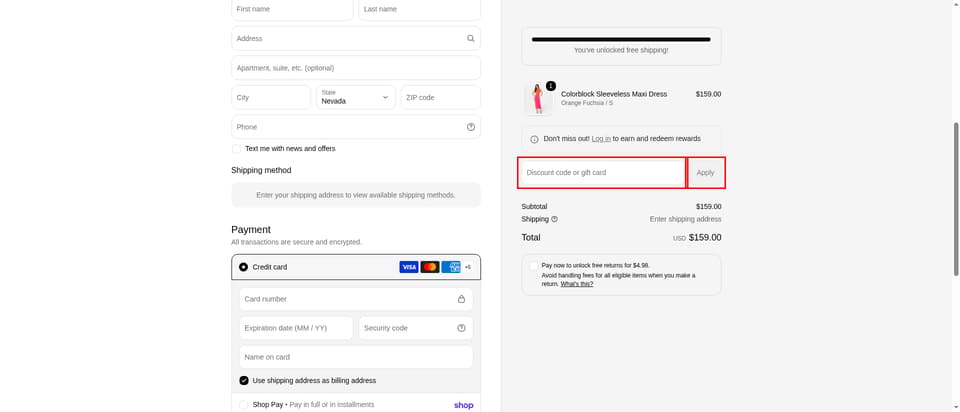The image size is (960, 412).
Task: Click the phone field help icon
Action: coord(470,127)
